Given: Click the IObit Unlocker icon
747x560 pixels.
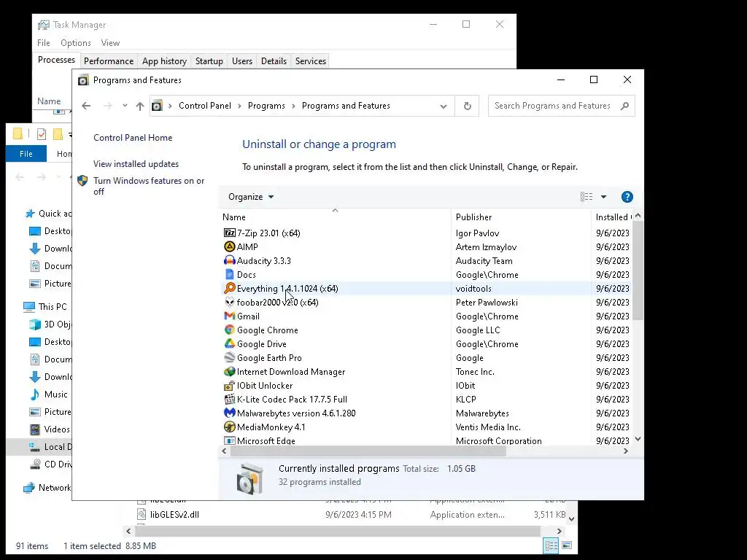Looking at the screenshot, I should point(230,385).
